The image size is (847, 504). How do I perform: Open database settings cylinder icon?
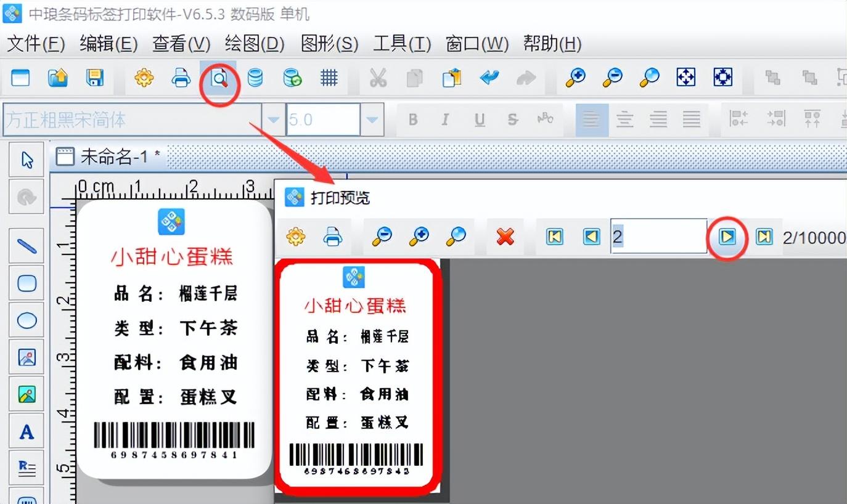pyautogui.click(x=255, y=78)
